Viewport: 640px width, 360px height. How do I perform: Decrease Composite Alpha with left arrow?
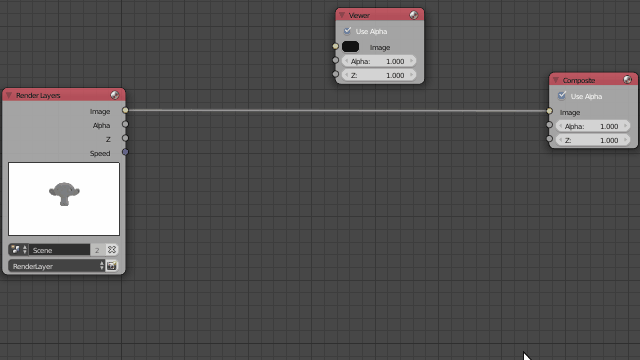pyautogui.click(x=560, y=126)
